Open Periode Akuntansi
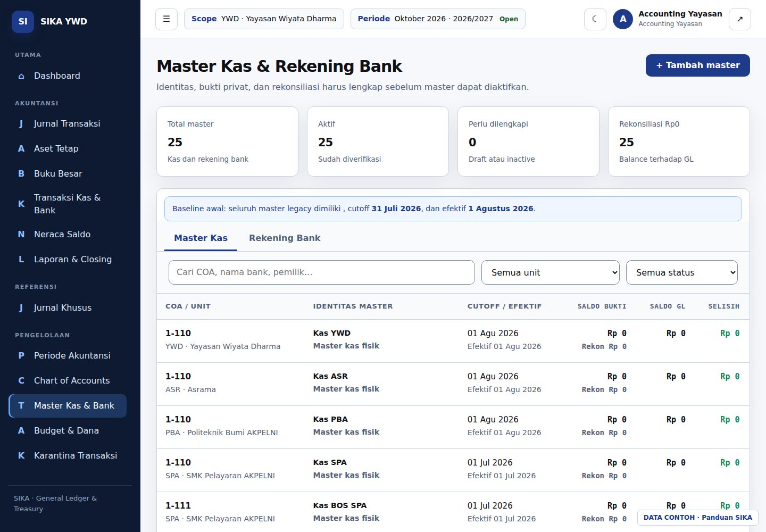 pos(68,355)
